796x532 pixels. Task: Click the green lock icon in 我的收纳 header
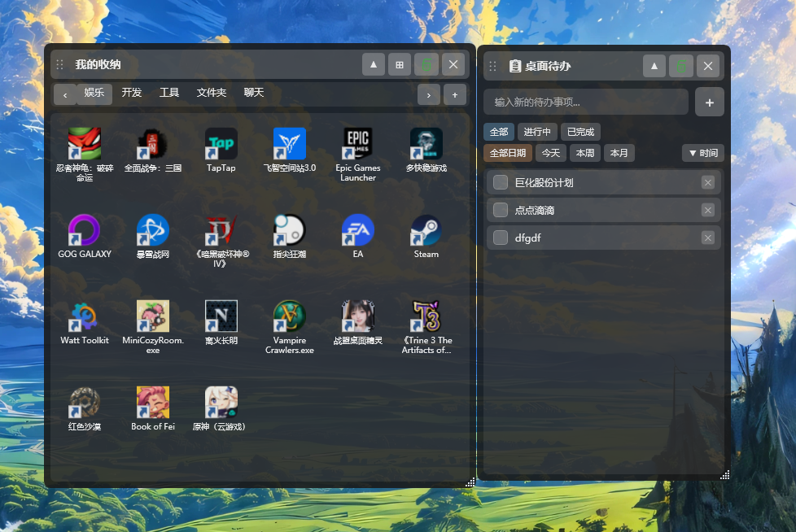(426, 64)
